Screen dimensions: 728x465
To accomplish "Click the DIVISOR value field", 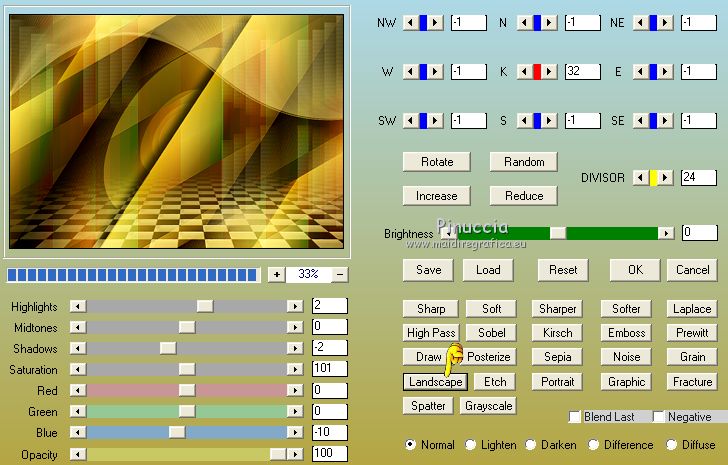I will click(x=699, y=177).
